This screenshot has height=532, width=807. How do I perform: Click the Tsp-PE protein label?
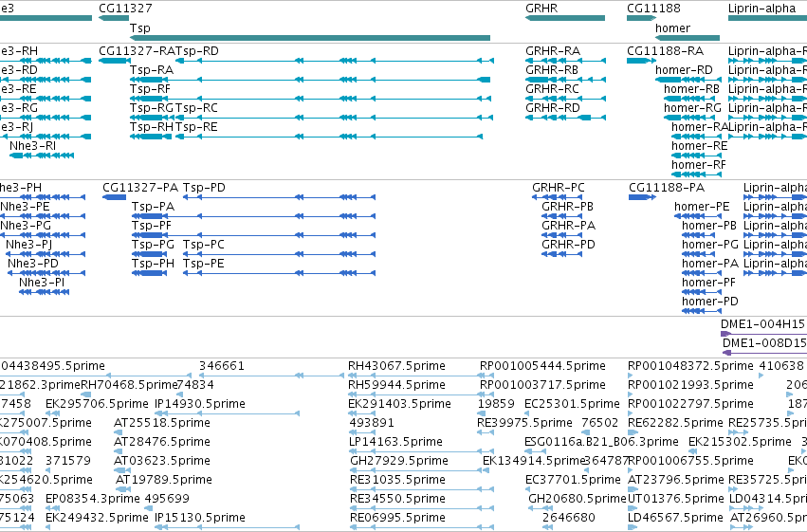tap(203, 264)
